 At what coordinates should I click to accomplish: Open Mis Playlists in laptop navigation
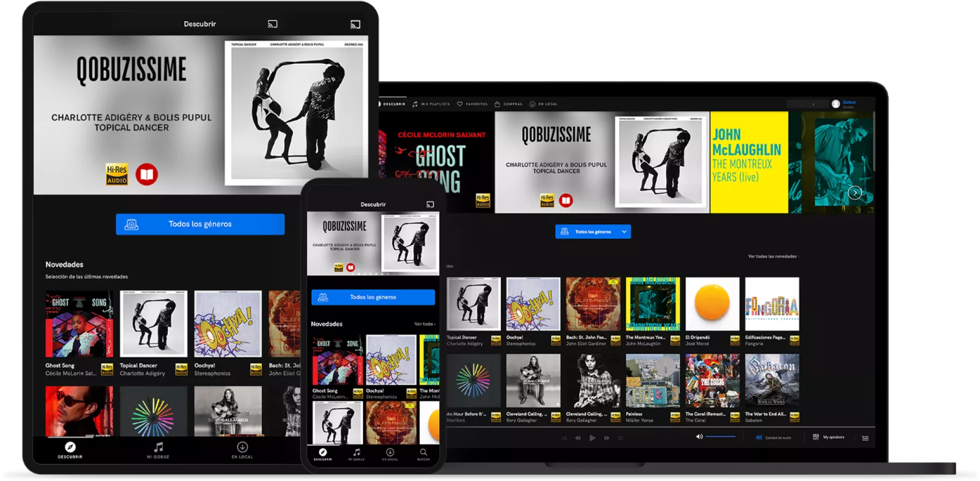tap(431, 104)
